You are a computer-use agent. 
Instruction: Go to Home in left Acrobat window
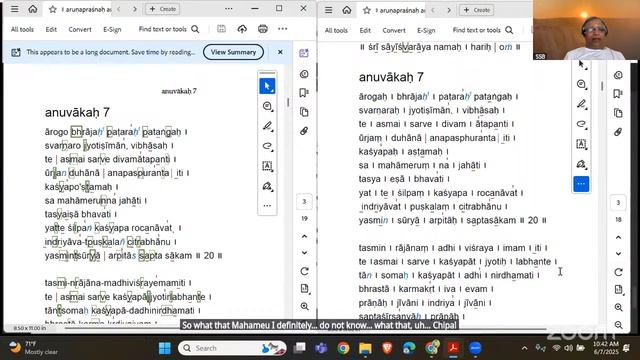click(x=33, y=9)
